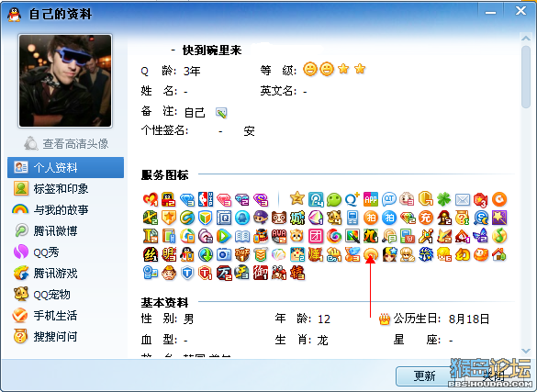Select the 个人资料 sidebar tab

tap(66, 167)
